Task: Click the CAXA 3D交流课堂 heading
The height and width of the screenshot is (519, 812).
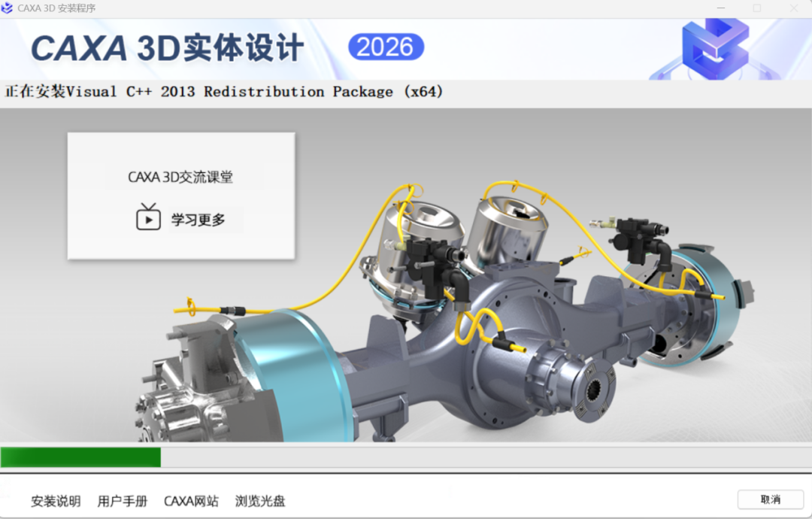Action: [x=180, y=178]
